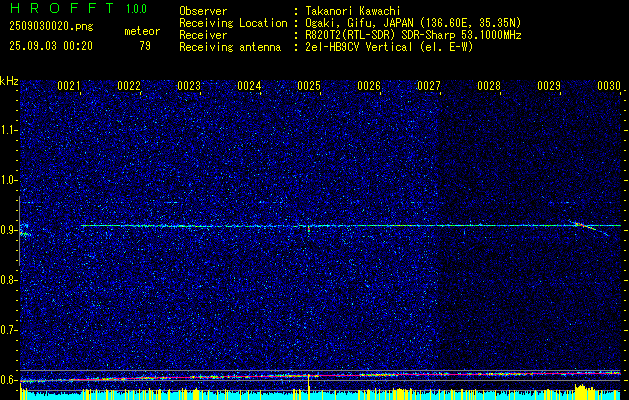Viewport: 629px width, 400px height.
Task: Click the meteor count 79
Action: (145, 46)
